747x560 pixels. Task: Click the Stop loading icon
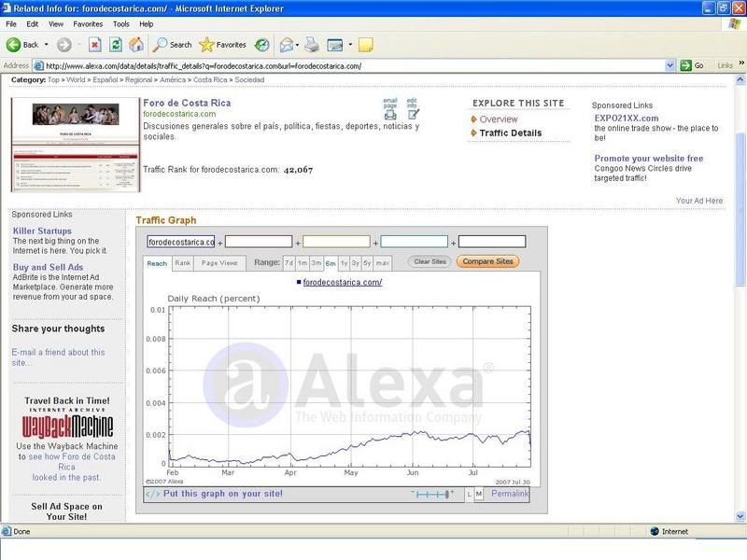95,45
